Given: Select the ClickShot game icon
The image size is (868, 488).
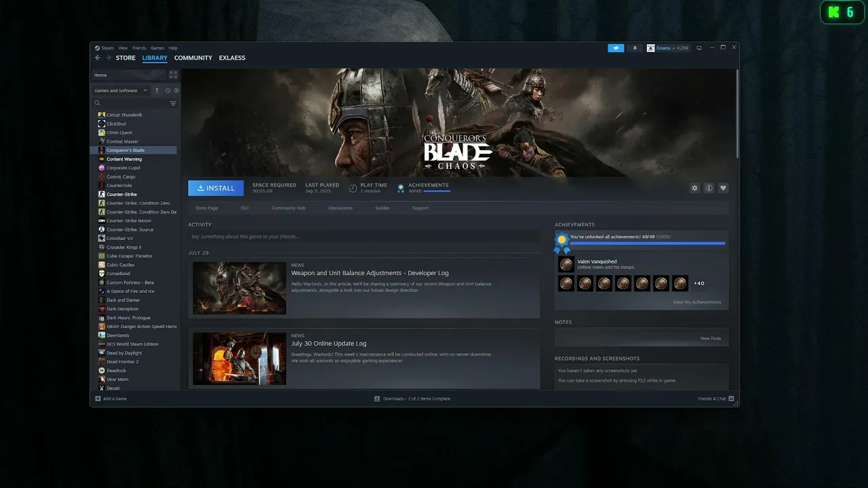Looking at the screenshot, I should pos(101,124).
